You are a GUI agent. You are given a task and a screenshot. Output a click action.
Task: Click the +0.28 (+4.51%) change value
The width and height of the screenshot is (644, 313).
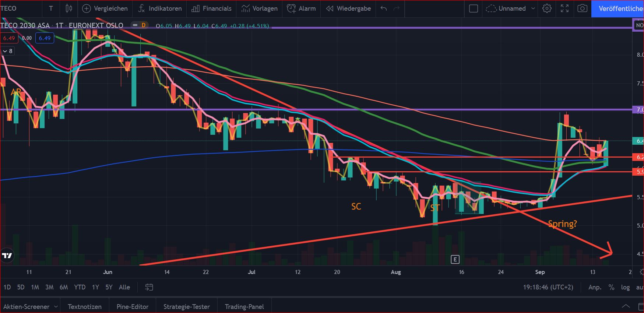tap(249, 26)
